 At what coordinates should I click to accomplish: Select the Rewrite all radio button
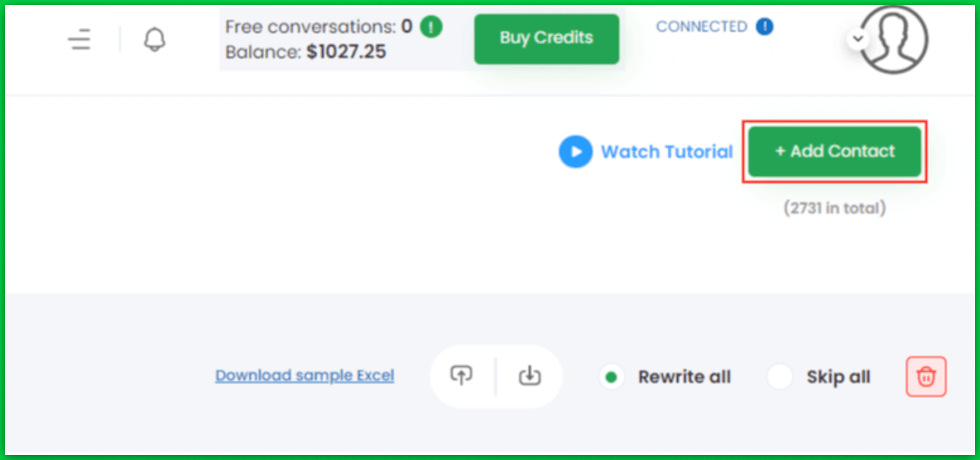611,377
